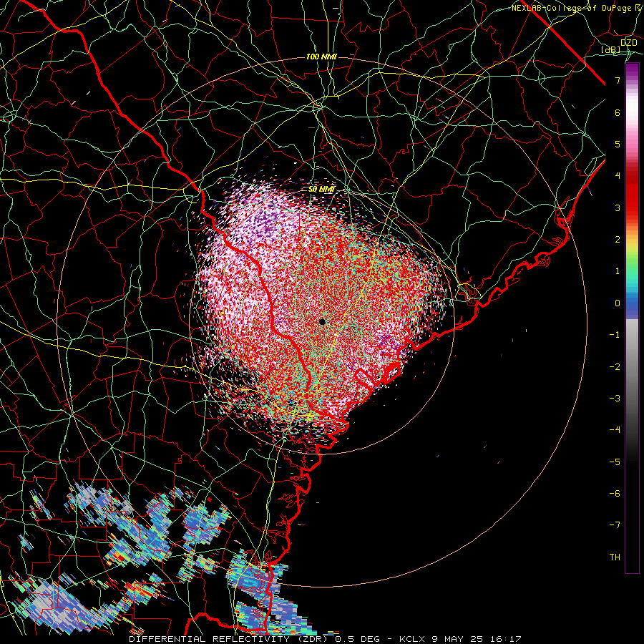644x644 pixels.
Task: Click the ZDR color scale bar
Action: point(632,318)
